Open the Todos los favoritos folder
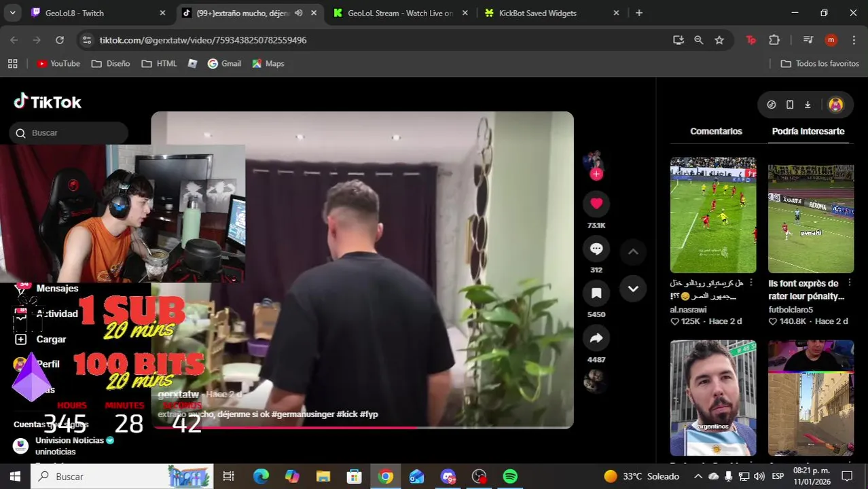This screenshot has height=489, width=868. [820, 63]
